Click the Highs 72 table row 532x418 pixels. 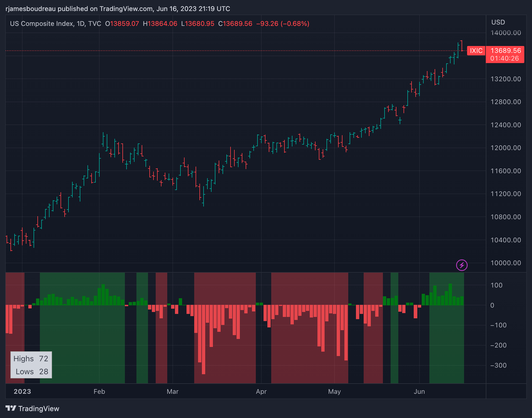pos(31,359)
